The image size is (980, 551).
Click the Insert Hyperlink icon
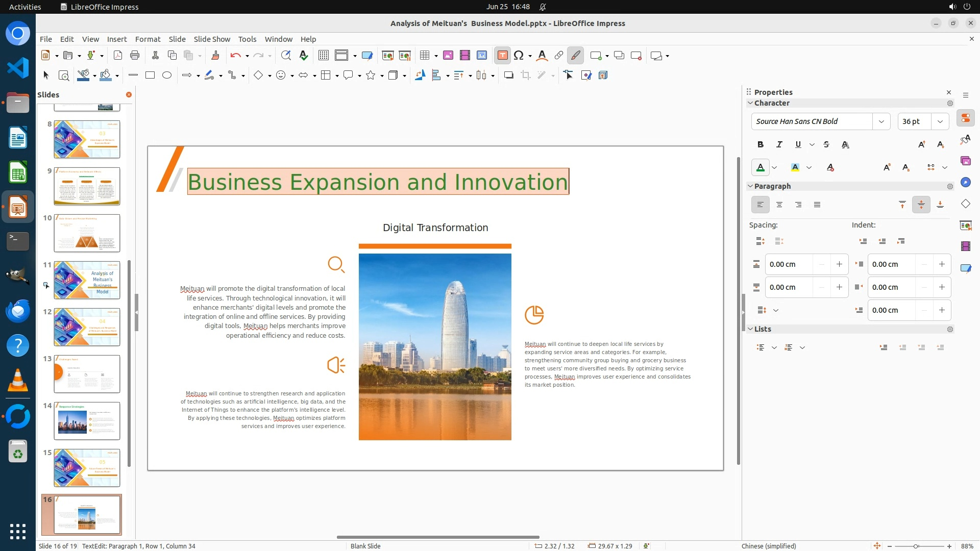coord(559,56)
